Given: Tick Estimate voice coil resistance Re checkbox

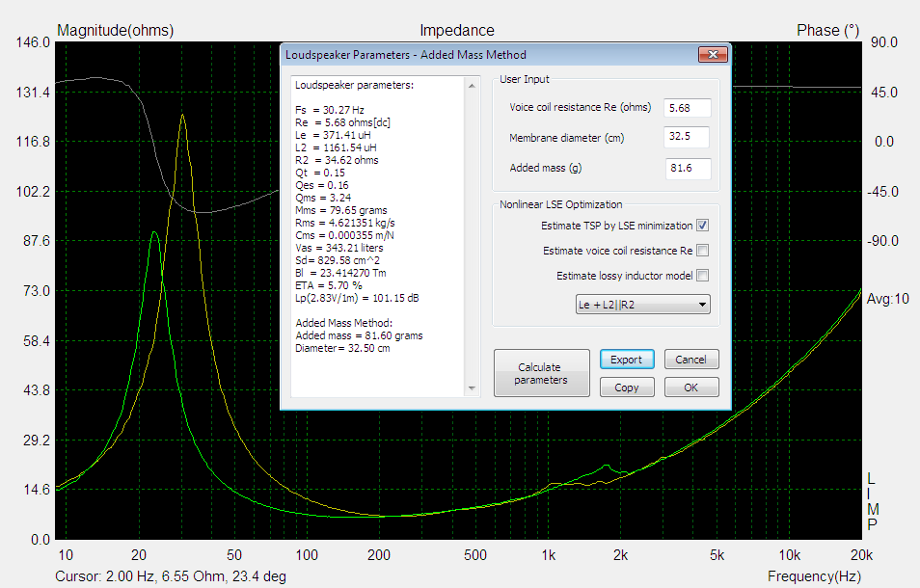Looking at the screenshot, I should point(702,251).
